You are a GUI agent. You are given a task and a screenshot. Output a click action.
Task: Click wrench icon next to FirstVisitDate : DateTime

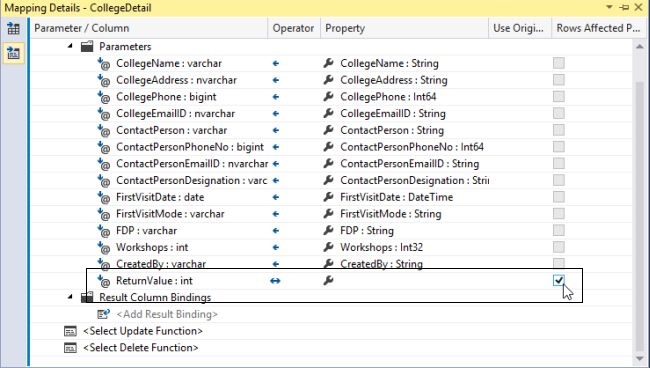(x=328, y=197)
